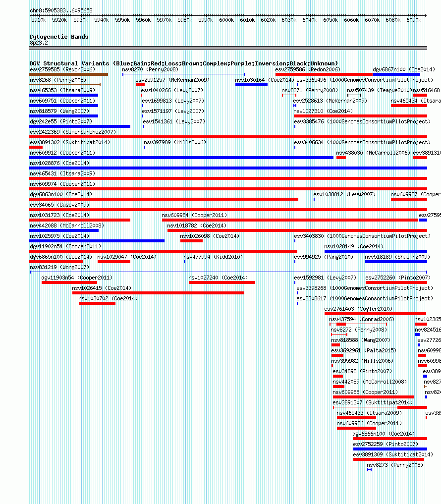This screenshot has height=504, width=441.
Task: Select nsv831219 (Wong2007) label
Action: pyautogui.click(x=59, y=268)
